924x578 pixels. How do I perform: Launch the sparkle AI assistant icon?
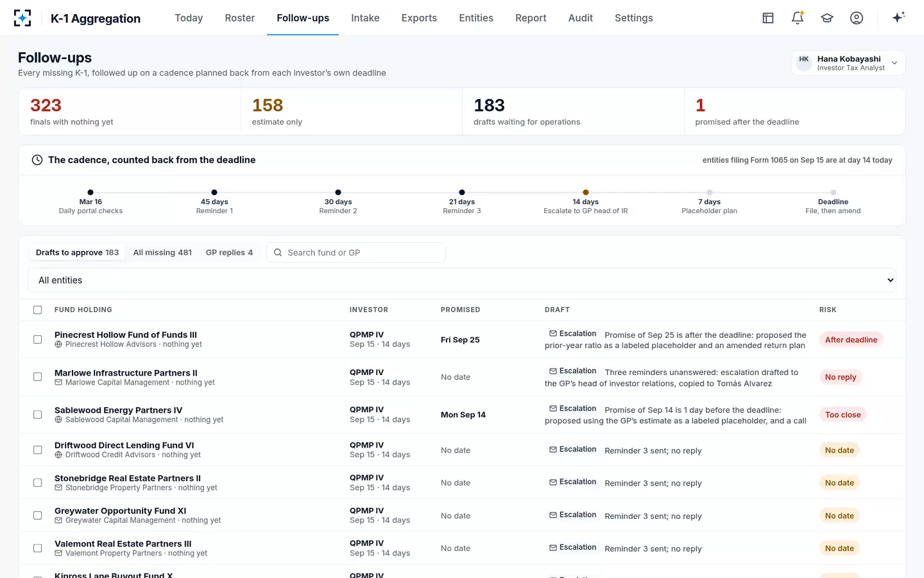tap(898, 17)
